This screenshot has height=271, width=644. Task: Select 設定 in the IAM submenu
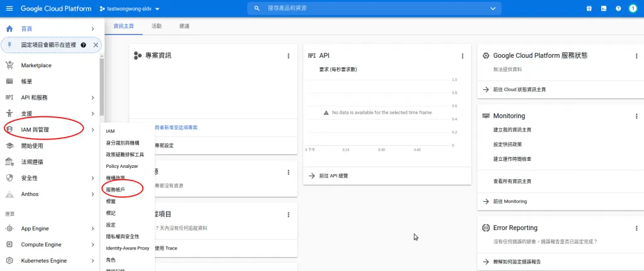111,225
